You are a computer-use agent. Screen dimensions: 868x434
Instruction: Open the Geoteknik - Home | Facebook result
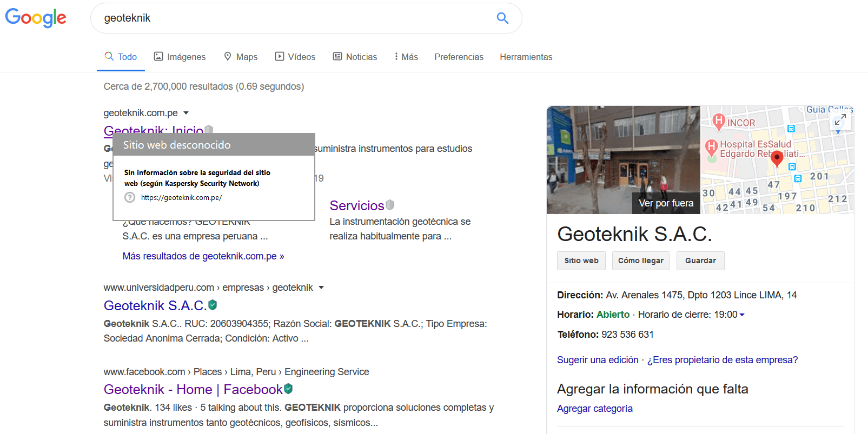tap(193, 390)
